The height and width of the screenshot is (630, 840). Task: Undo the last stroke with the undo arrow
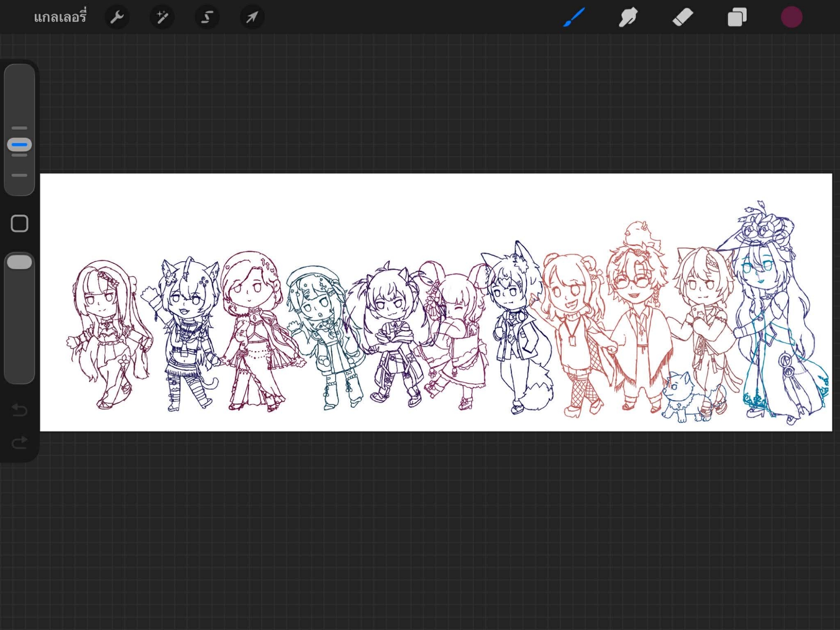click(x=19, y=409)
